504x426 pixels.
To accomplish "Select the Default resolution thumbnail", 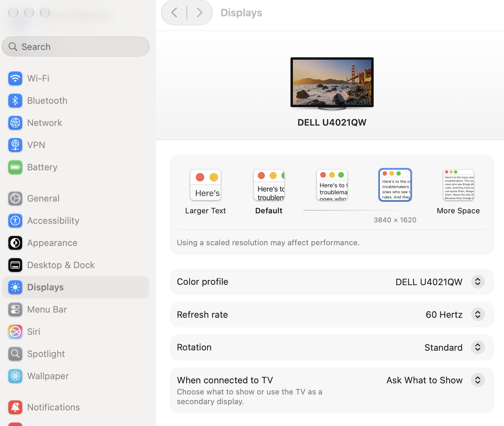I will [x=269, y=185].
